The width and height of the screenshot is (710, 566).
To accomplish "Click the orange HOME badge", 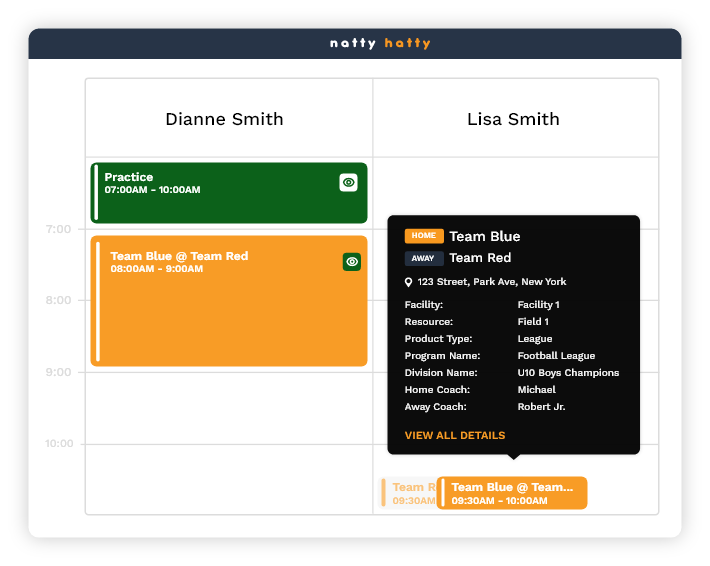I will click(x=424, y=236).
